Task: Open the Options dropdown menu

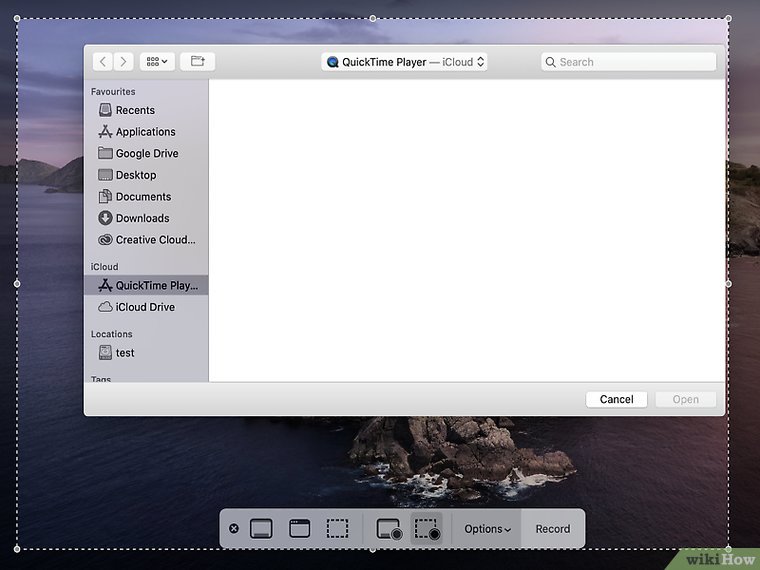Action: click(487, 529)
